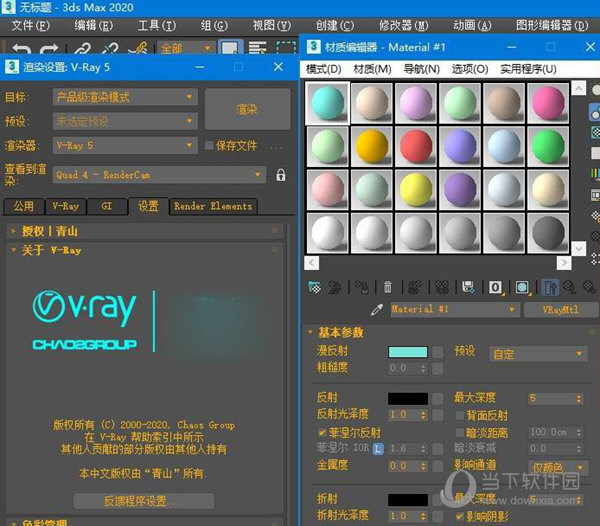
Task: Click the Make Unique icon
Action: click(442, 287)
